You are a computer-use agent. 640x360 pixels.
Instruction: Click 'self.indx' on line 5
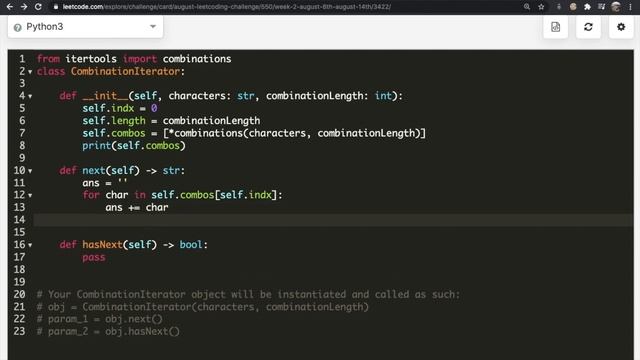[x=108, y=108]
